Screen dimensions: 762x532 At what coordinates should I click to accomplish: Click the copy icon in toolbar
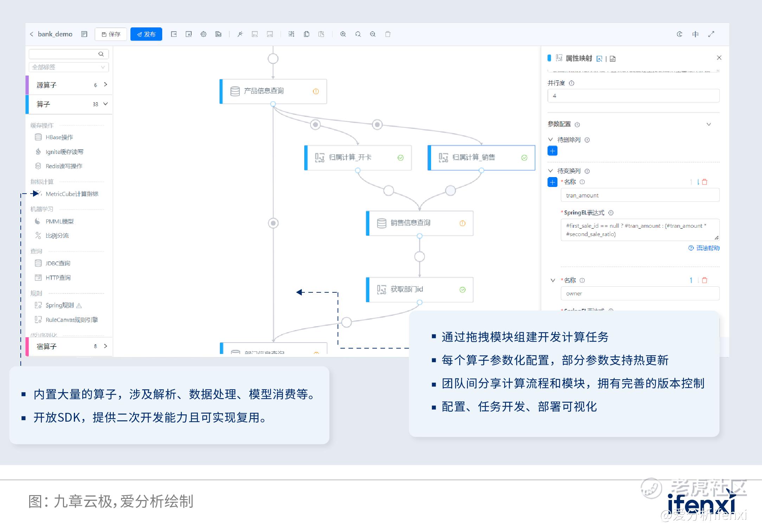(306, 34)
